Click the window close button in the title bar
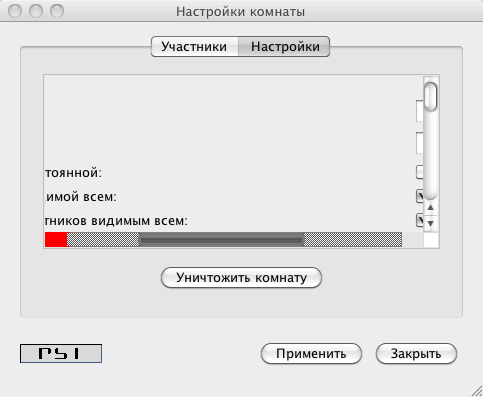Viewport: 483px width, 397px height. 15,11
